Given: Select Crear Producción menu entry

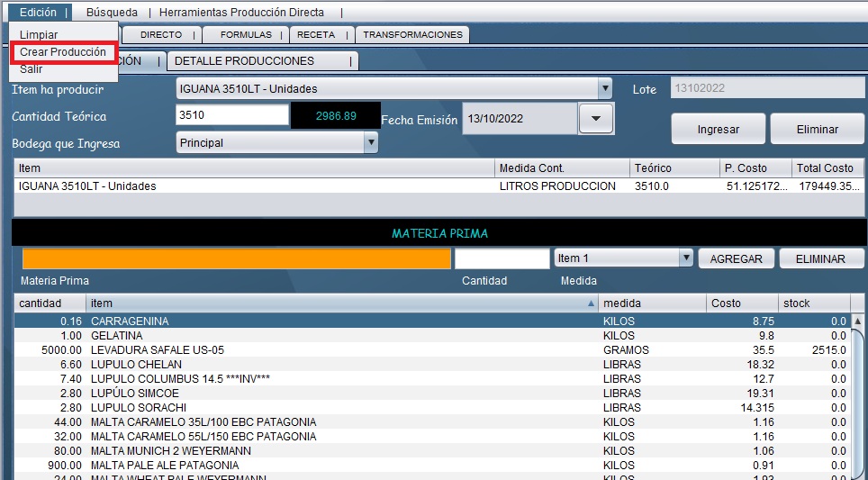Looking at the screenshot, I should click(x=62, y=52).
